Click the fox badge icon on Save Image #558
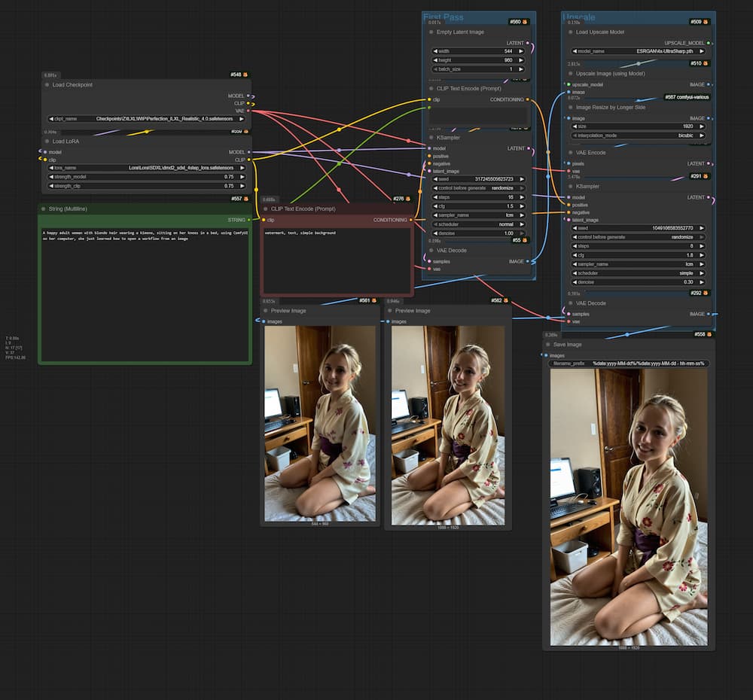Screen dimensions: 753x700 (x=709, y=334)
